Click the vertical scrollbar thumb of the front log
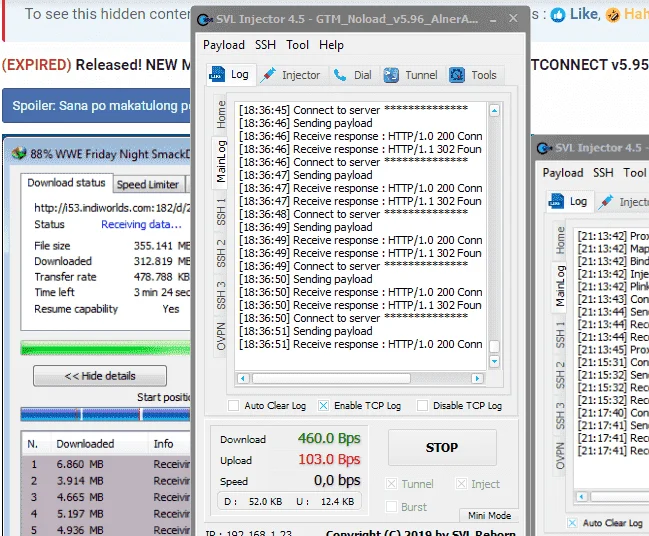 [x=494, y=346]
